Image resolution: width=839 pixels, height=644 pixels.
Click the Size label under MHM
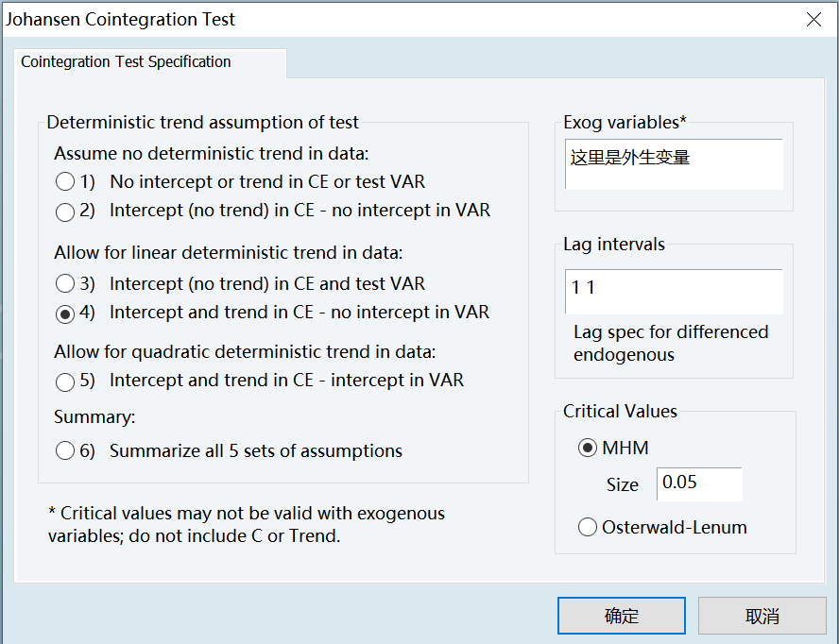click(x=623, y=484)
